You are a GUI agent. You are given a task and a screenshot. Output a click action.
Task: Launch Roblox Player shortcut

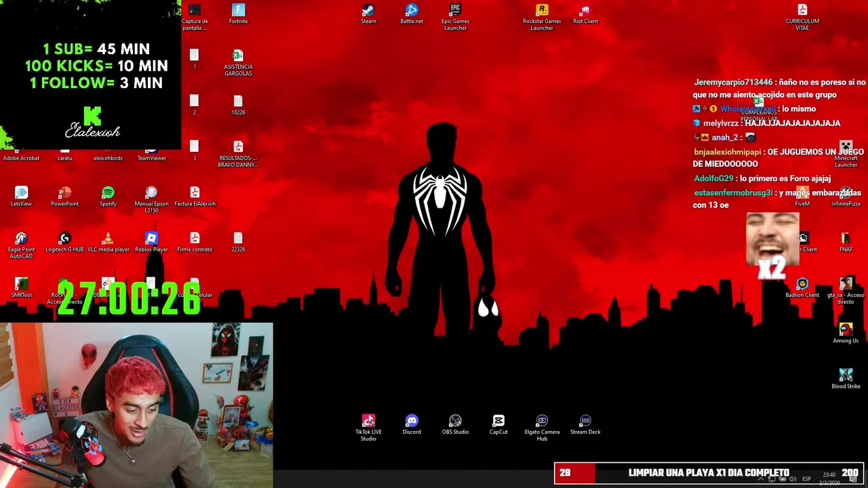click(x=151, y=242)
